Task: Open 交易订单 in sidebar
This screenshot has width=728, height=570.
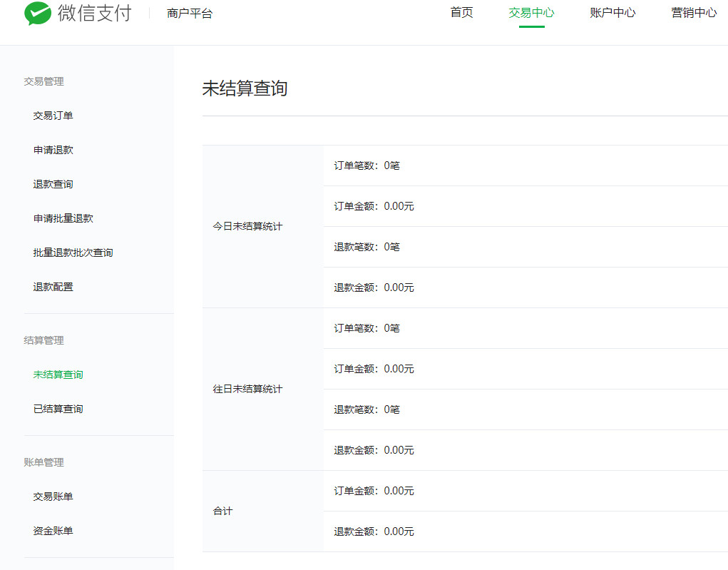Action: (53, 116)
